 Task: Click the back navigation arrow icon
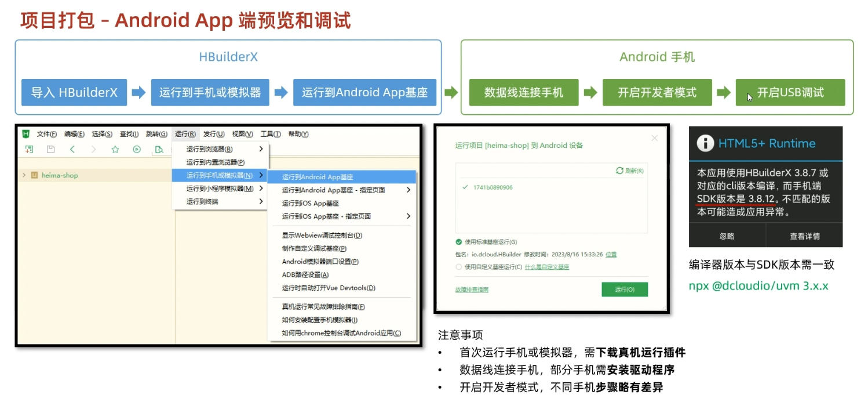click(x=72, y=149)
